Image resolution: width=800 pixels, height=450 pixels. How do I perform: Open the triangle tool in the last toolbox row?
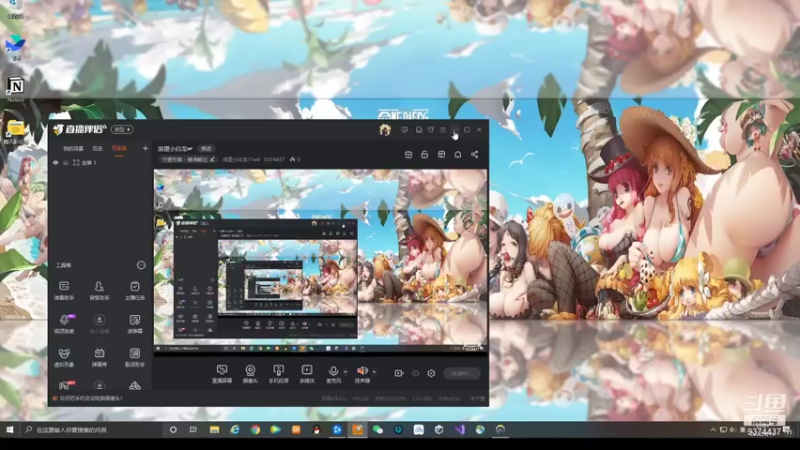135,386
